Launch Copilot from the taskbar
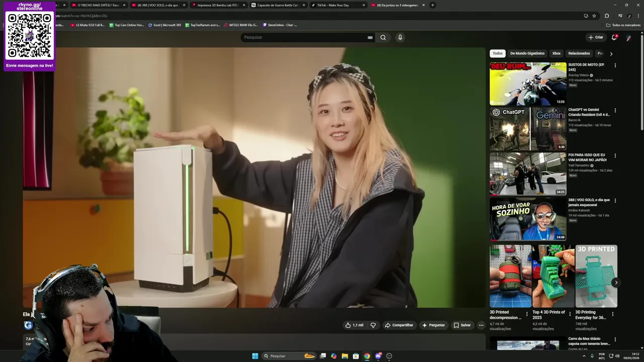The image size is (644, 362). coord(334,356)
